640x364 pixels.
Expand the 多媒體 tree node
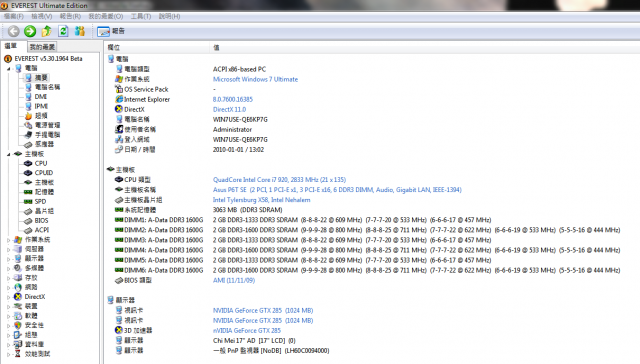[x=9, y=269]
